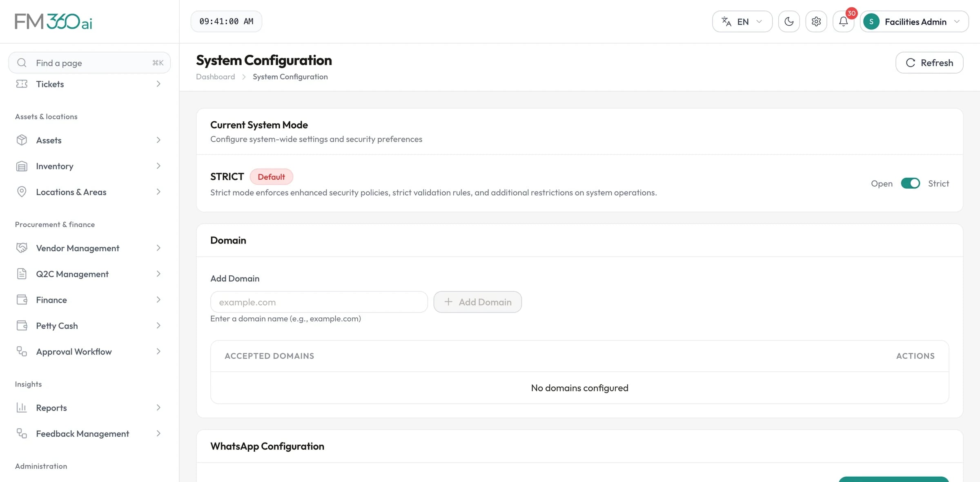Click the Reports bar chart icon
The height and width of the screenshot is (482, 980).
(22, 408)
